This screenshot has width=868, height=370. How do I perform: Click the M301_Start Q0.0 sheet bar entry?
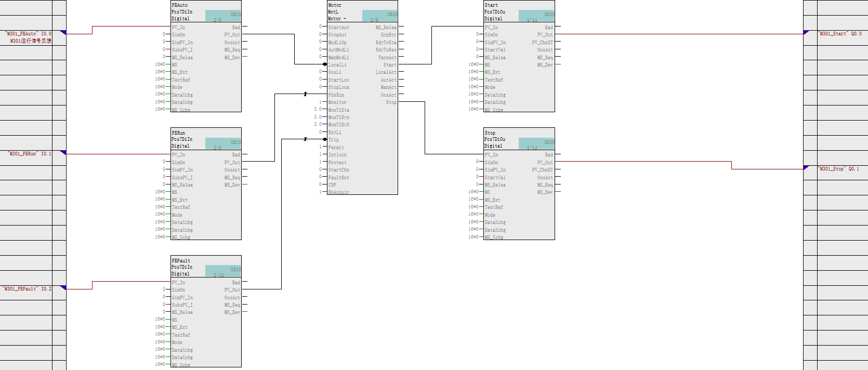point(840,34)
